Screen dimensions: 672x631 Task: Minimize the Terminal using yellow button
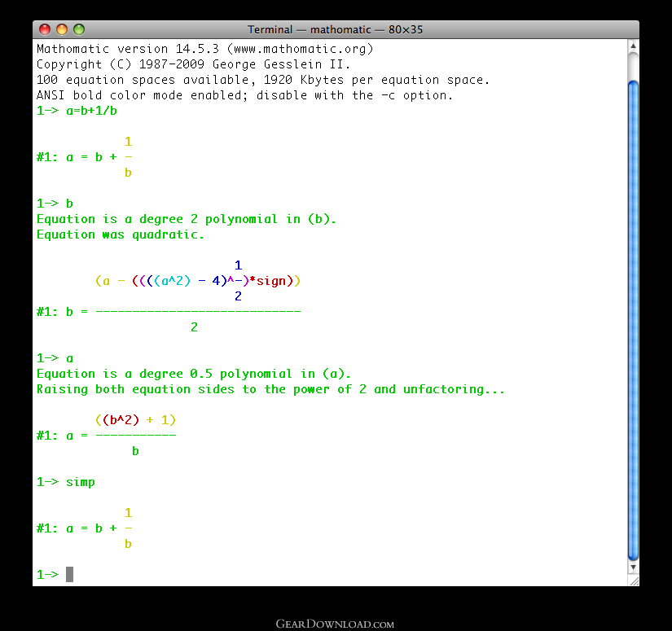(62, 29)
